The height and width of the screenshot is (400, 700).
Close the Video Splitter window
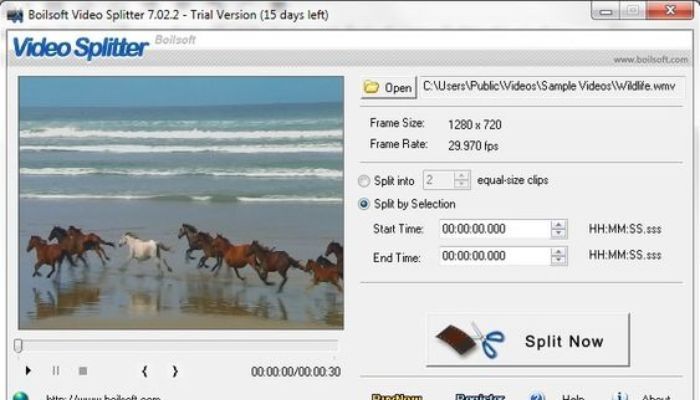click(x=670, y=11)
